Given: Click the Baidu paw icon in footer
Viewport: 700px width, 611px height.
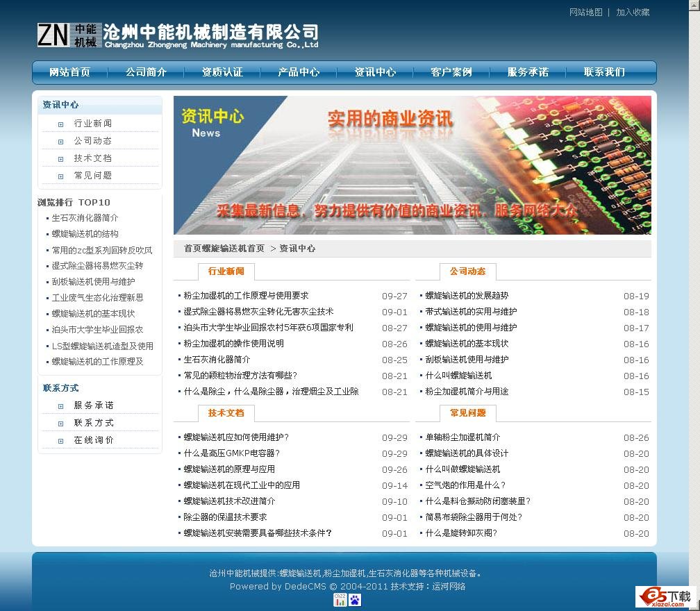Looking at the screenshot, I should pyautogui.click(x=355, y=599).
